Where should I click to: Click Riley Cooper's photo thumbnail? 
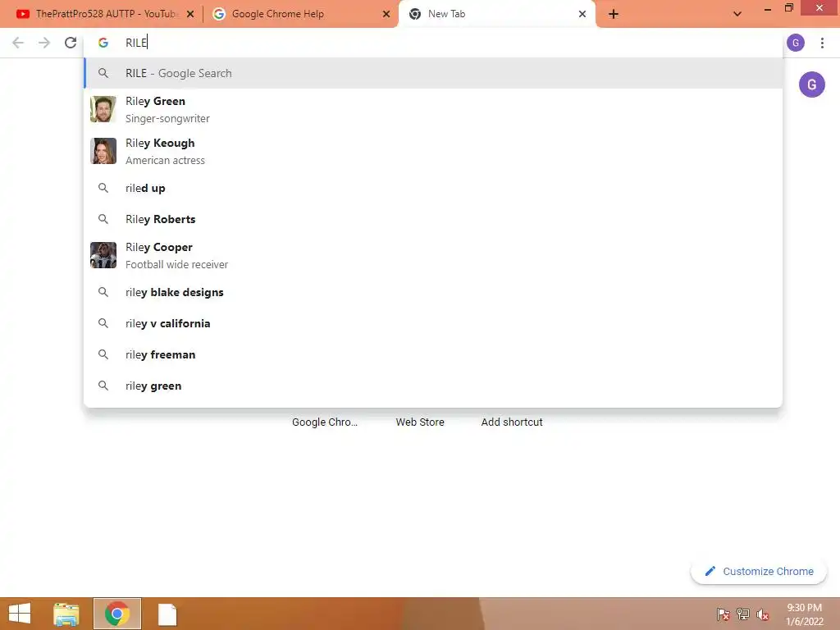tap(103, 255)
